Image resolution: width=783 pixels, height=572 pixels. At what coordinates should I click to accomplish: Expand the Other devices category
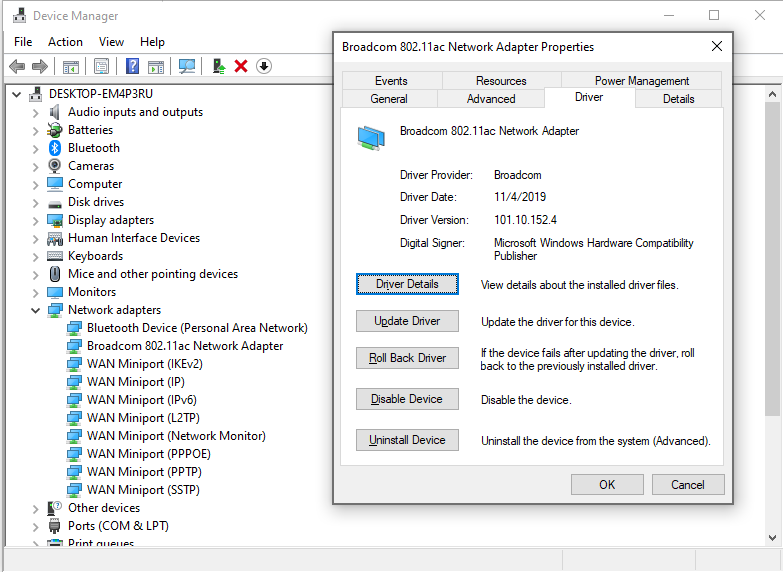point(35,509)
